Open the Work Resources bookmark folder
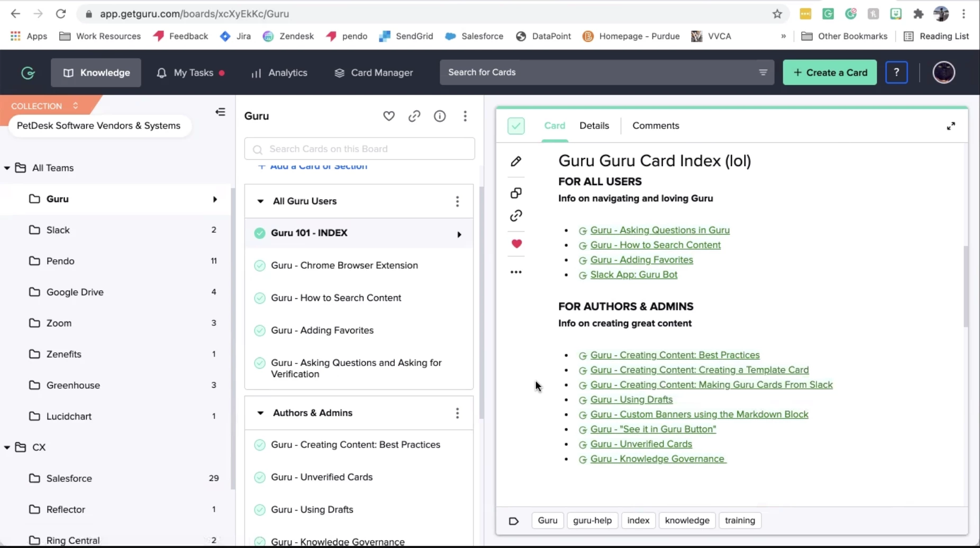Image resolution: width=980 pixels, height=548 pixels. click(100, 36)
